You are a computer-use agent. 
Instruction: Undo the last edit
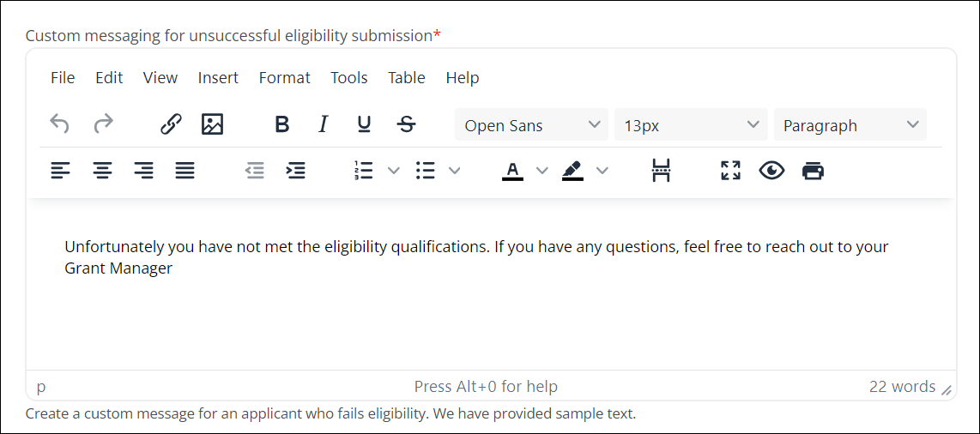[x=59, y=125]
